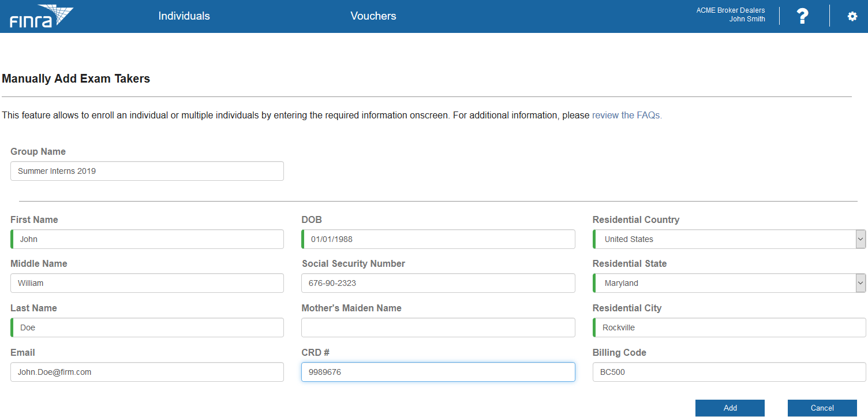Go to the Vouchers menu
Screen dimensions: 868x417
pyautogui.click(x=373, y=16)
